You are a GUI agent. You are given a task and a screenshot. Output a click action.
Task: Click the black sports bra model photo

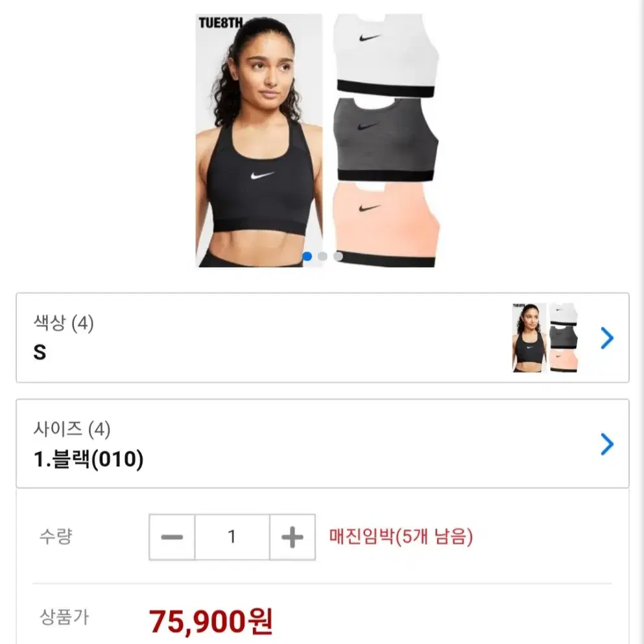point(259,141)
